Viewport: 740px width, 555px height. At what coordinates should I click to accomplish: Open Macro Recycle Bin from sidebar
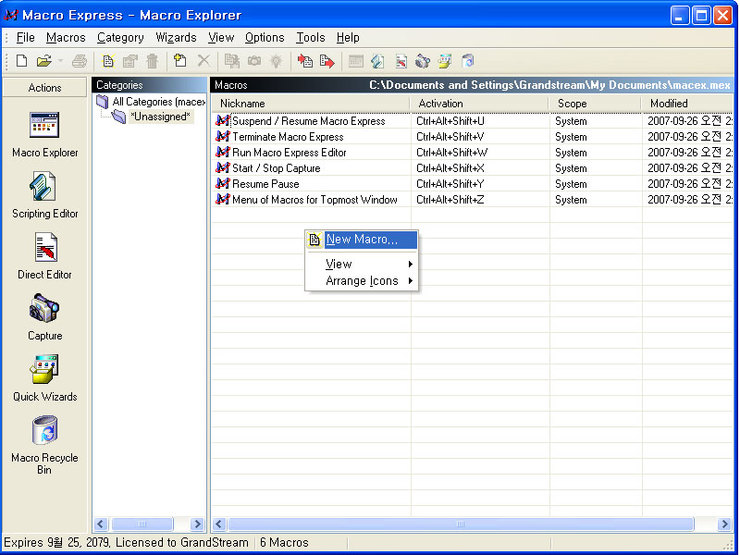(45, 445)
